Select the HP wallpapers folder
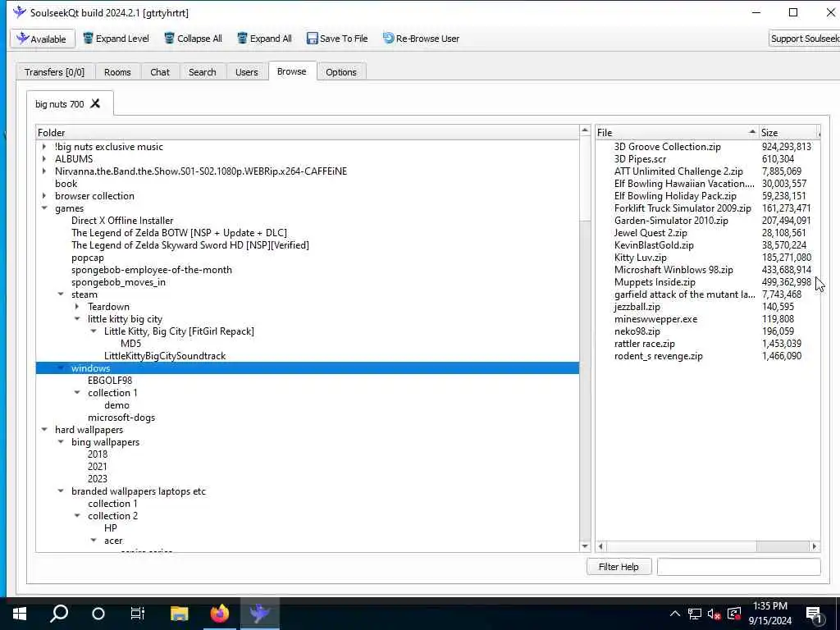Image resolution: width=840 pixels, height=630 pixels. [111, 528]
